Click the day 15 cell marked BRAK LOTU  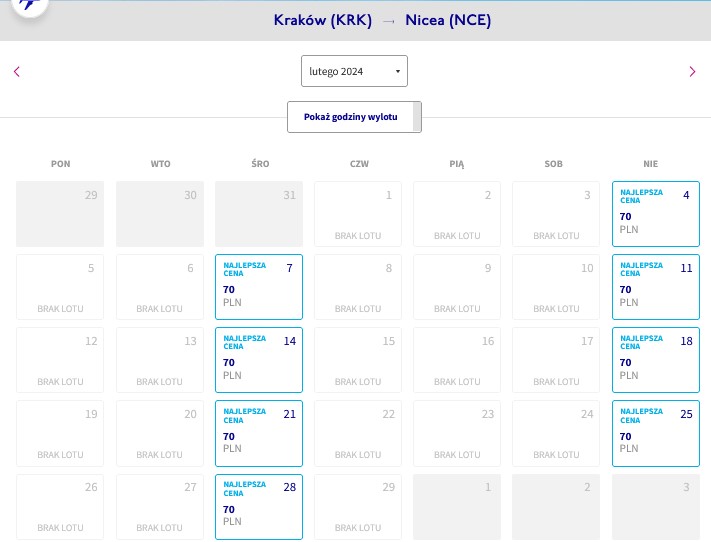pos(358,360)
